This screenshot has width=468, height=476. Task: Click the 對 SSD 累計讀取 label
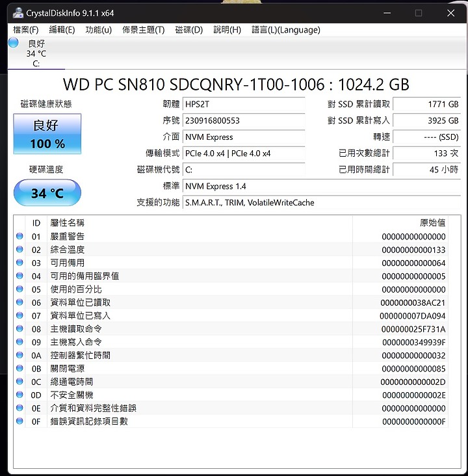tap(359, 104)
